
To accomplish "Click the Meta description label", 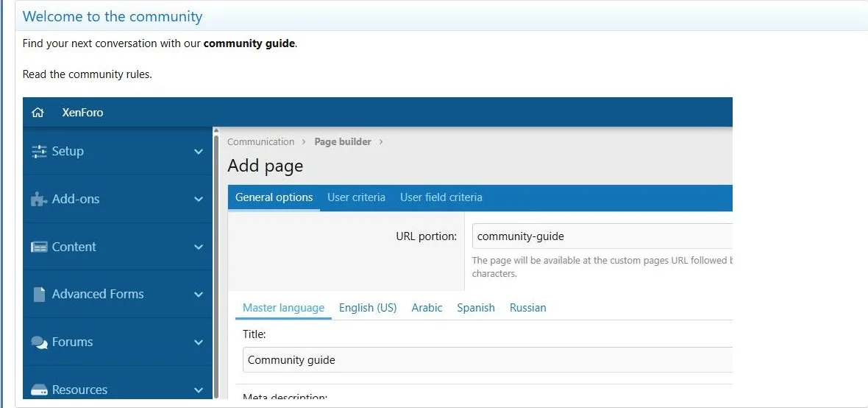I will coord(285,396).
